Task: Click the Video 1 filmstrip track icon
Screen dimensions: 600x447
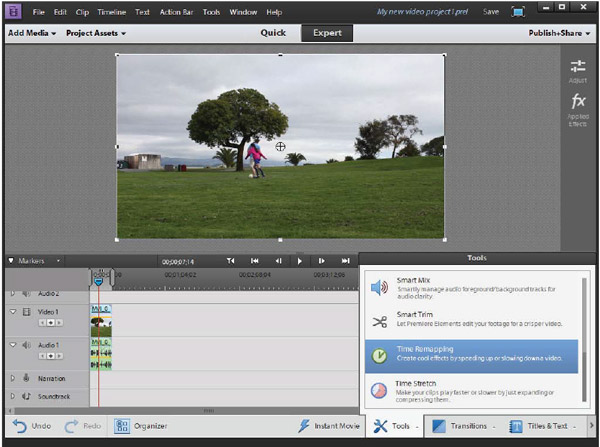Action: click(x=26, y=312)
